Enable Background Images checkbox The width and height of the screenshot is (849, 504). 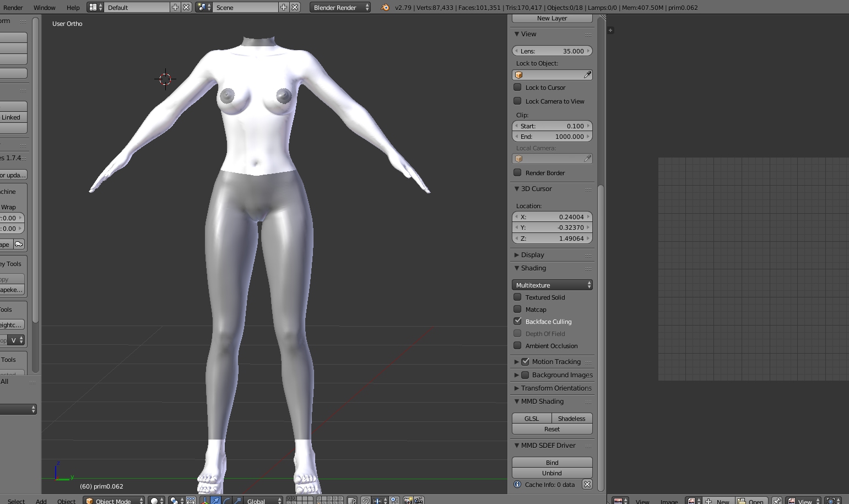pos(525,375)
